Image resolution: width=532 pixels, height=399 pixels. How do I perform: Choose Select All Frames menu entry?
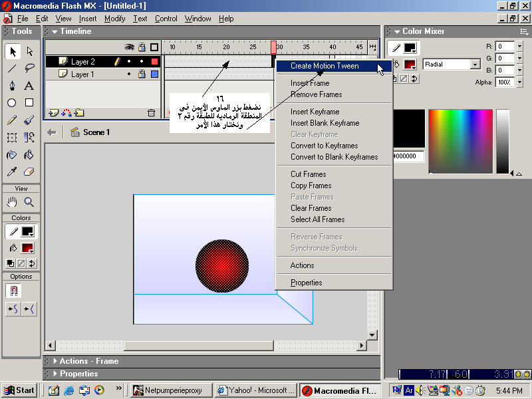[334, 219]
